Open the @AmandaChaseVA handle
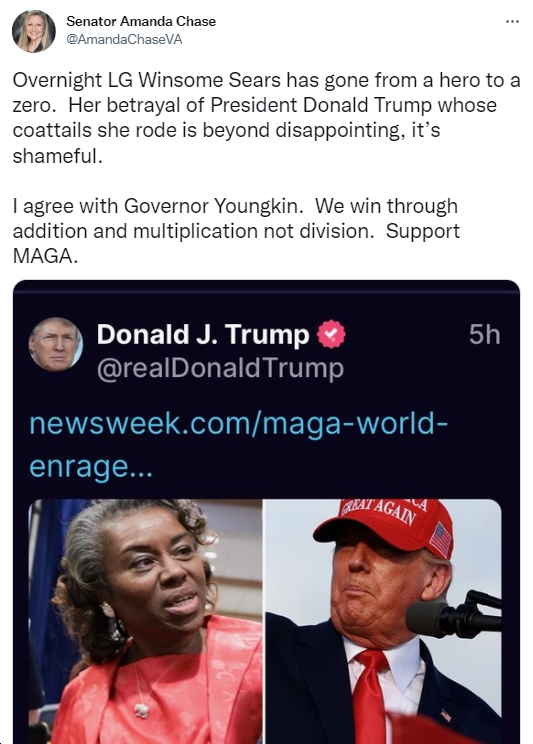 (x=124, y=39)
